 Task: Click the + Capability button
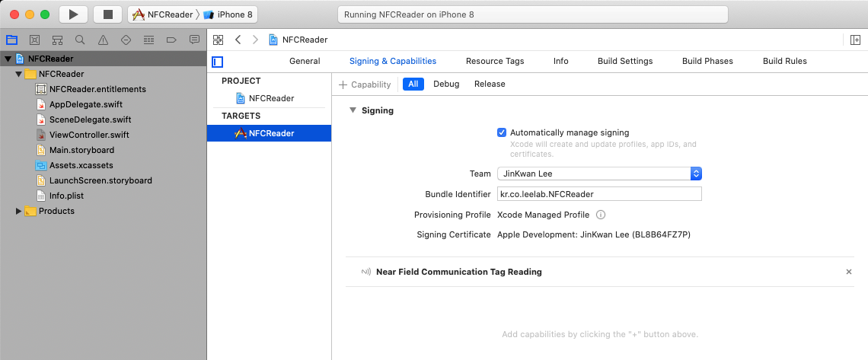coord(365,84)
